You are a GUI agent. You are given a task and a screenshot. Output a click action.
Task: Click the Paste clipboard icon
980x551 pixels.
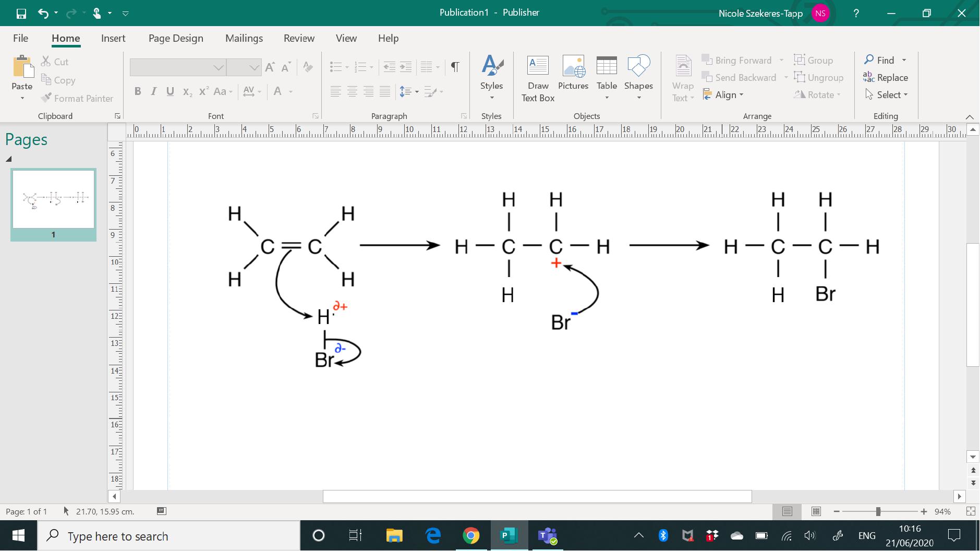pos(22,68)
